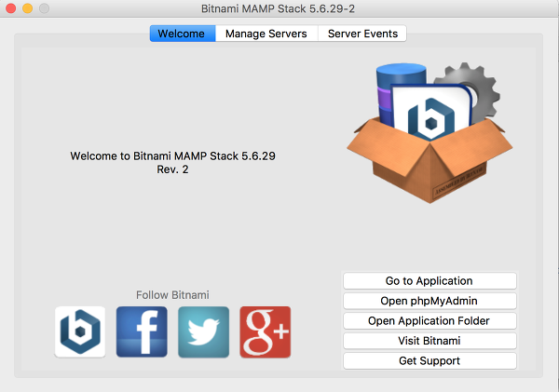Viewport: 559px width, 392px height.
Task: Click 'Welcome to Bitnami MAMP Stack 5.6.29' text
Action: click(x=172, y=156)
